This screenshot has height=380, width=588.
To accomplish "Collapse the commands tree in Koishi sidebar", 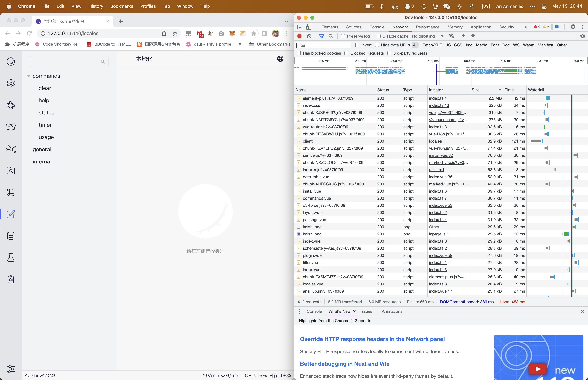I will [x=29, y=76].
